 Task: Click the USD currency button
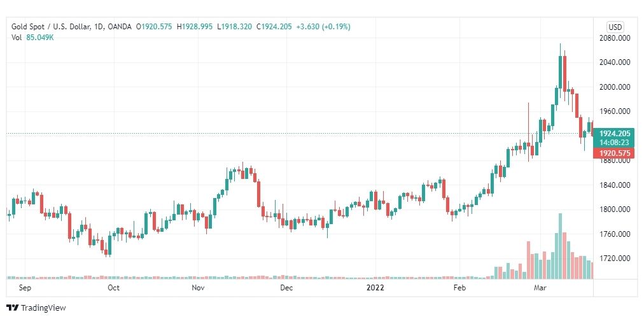[615, 27]
